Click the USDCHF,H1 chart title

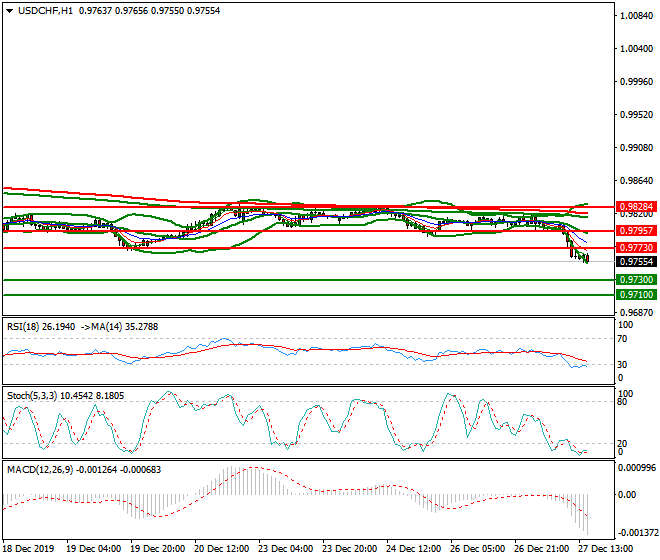point(45,10)
